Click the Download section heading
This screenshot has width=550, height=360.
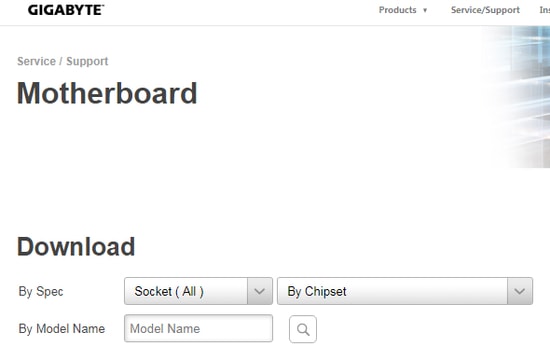76,246
